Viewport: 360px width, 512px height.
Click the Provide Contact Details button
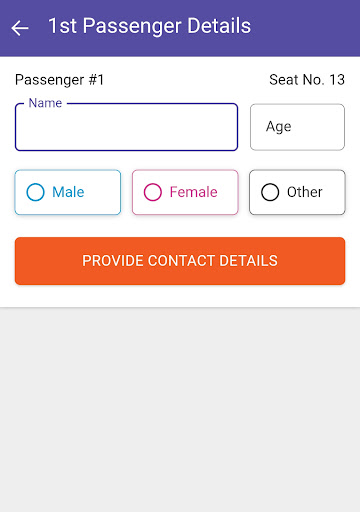[180, 261]
